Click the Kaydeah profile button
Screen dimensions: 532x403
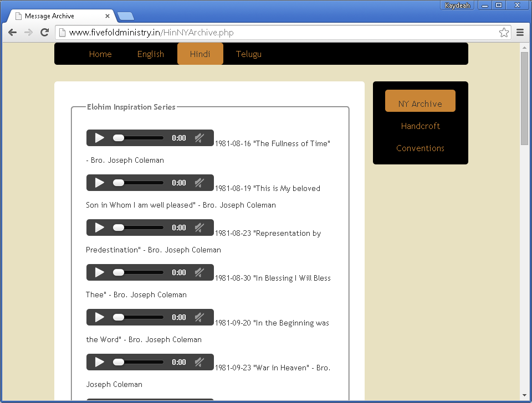[x=457, y=6]
